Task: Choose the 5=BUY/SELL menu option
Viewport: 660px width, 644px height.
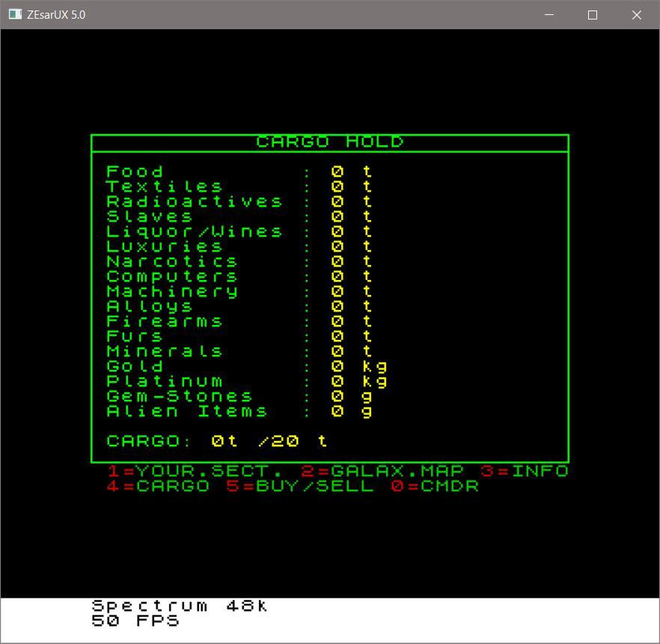Action: tap(299, 486)
